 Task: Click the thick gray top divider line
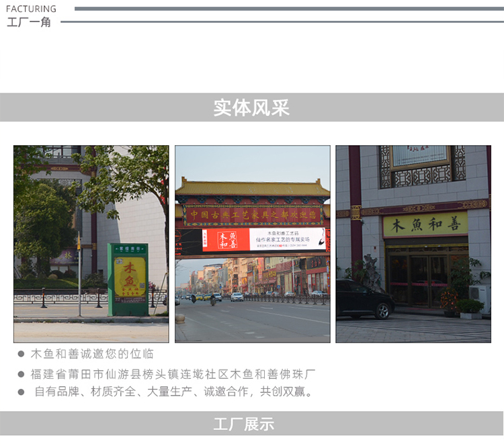click(x=289, y=9)
